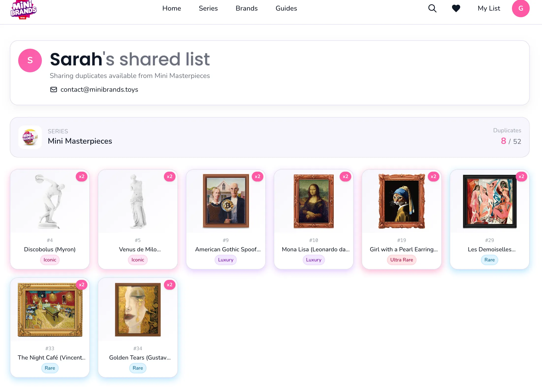Click the x2 badge on Golden Tears card
Screen dimensions: 542x392
click(x=170, y=285)
